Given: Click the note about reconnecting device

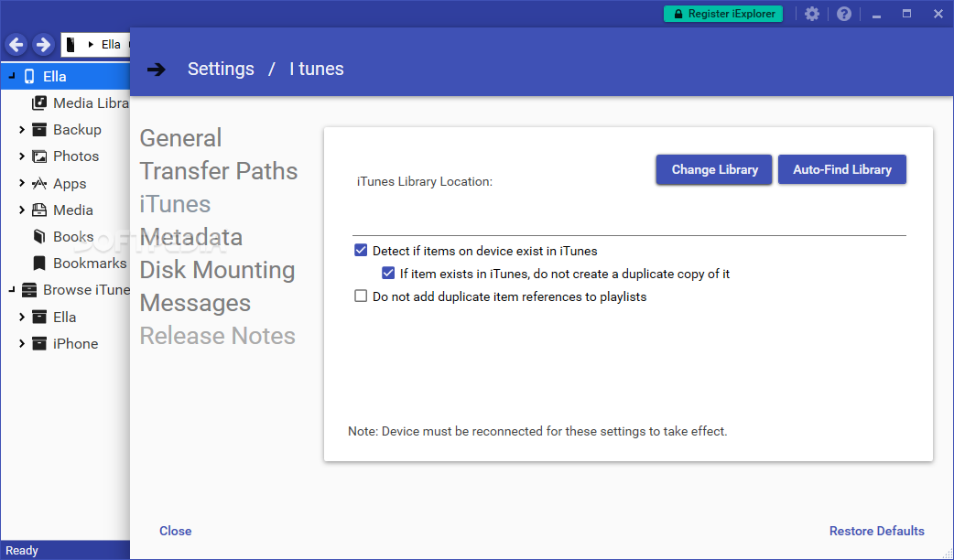Looking at the screenshot, I should [537, 431].
